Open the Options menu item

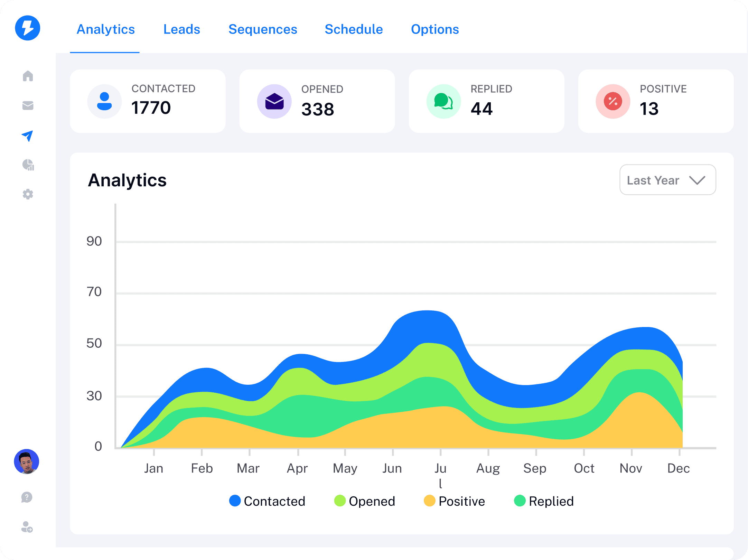[x=435, y=29]
